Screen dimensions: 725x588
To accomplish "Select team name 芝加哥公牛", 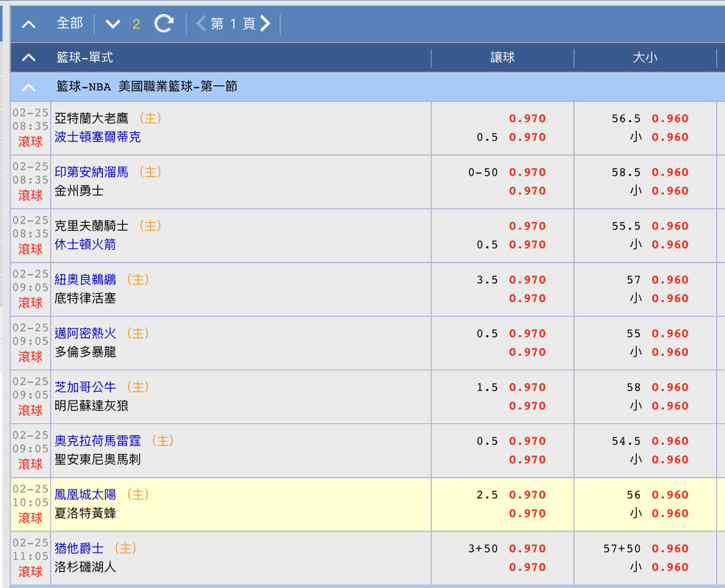I will click(x=85, y=387).
